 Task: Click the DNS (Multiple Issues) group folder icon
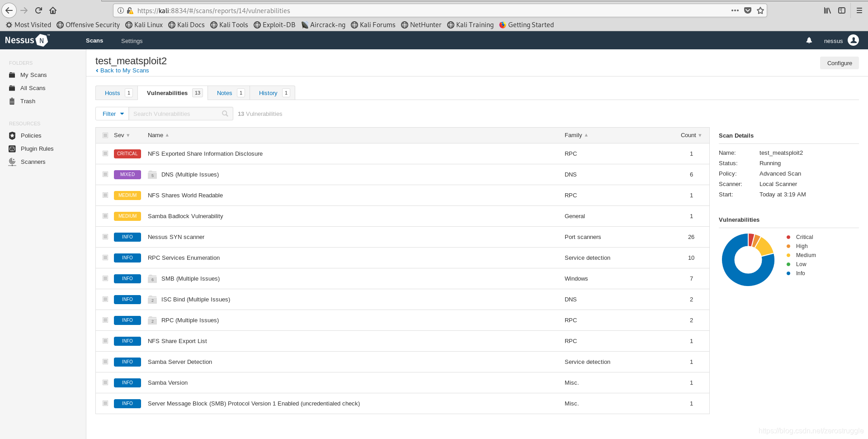152,175
